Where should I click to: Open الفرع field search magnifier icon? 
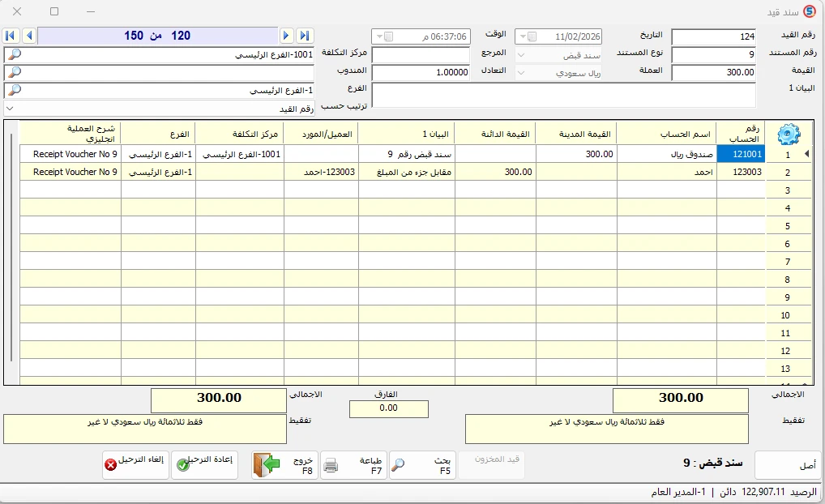point(15,90)
